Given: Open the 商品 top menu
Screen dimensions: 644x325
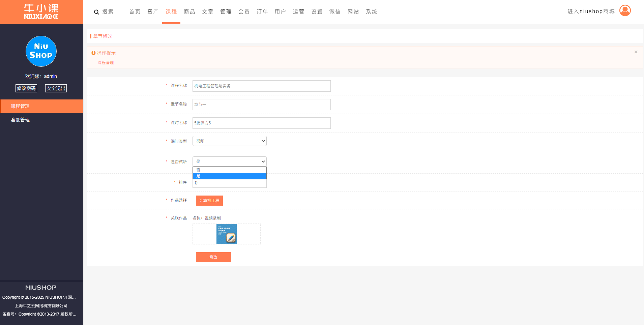Looking at the screenshot, I should coord(189,12).
